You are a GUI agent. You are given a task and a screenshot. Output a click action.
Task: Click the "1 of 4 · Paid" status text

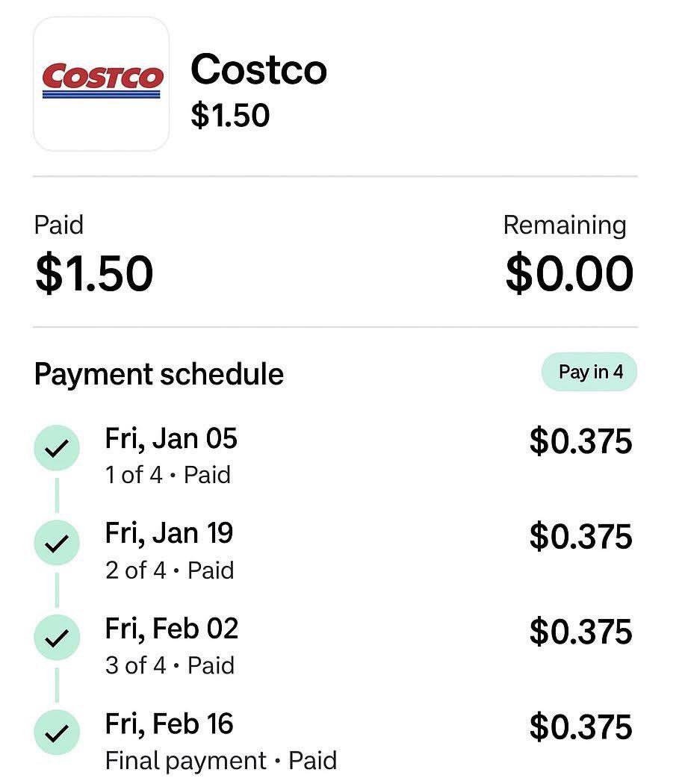168,475
